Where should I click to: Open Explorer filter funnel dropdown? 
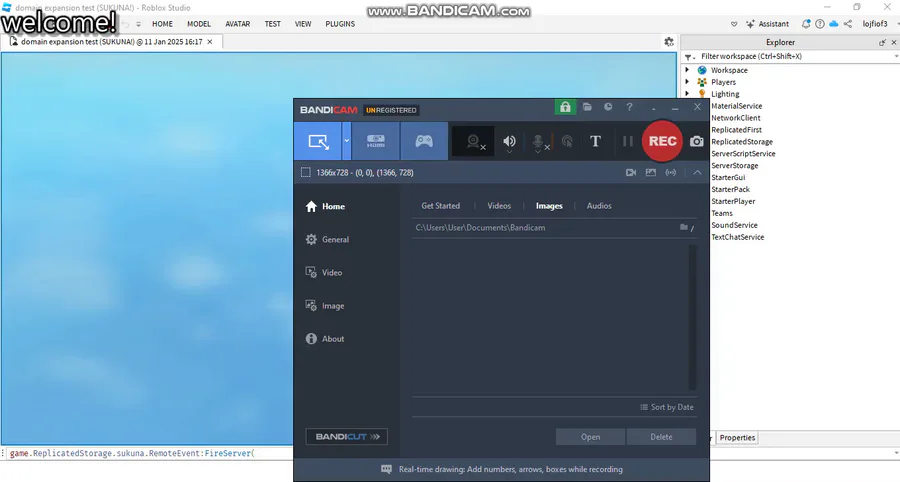tap(689, 57)
